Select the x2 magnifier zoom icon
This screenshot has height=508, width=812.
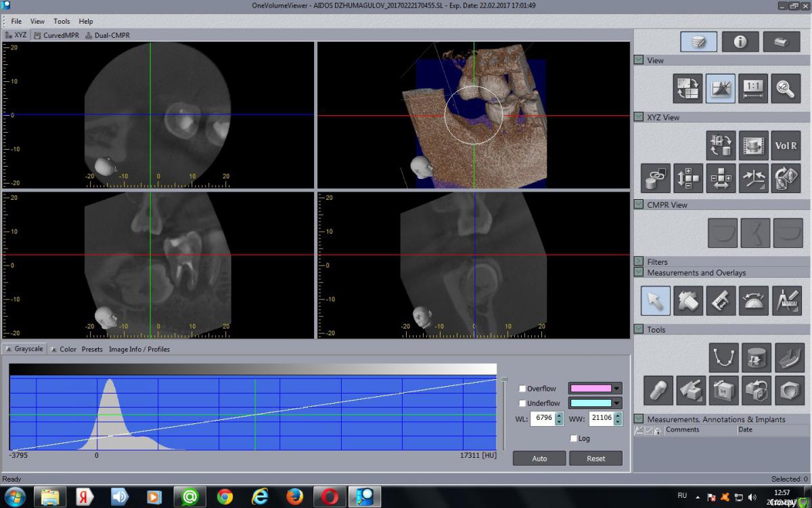tap(785, 88)
